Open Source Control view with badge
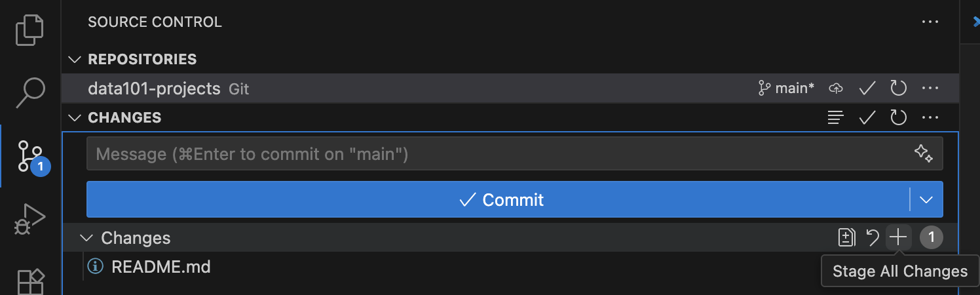The width and height of the screenshot is (980, 295). (31, 156)
